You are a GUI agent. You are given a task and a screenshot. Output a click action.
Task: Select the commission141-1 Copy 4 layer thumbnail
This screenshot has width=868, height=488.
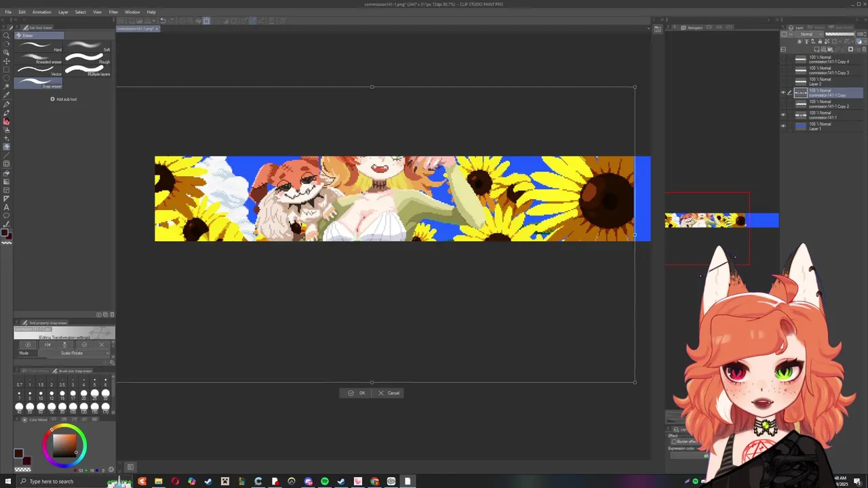(801, 60)
